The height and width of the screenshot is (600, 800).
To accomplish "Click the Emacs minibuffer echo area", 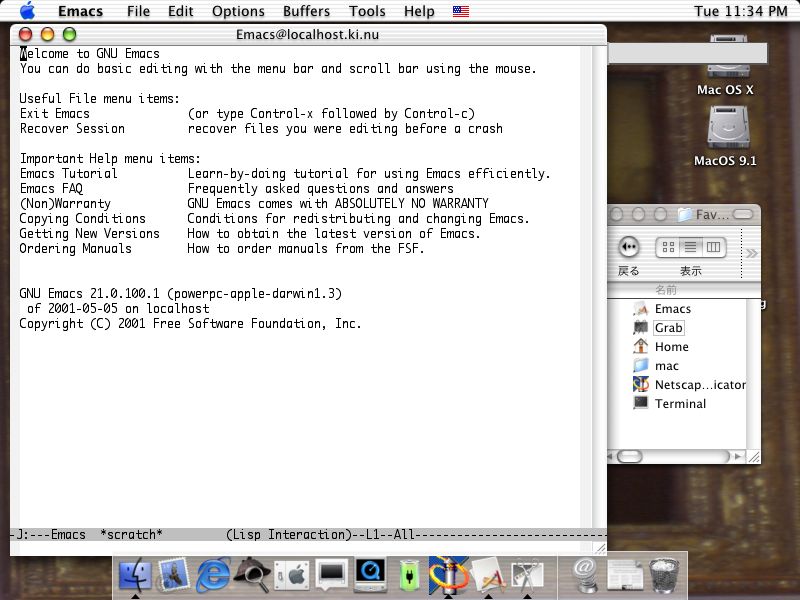I will coord(301,548).
